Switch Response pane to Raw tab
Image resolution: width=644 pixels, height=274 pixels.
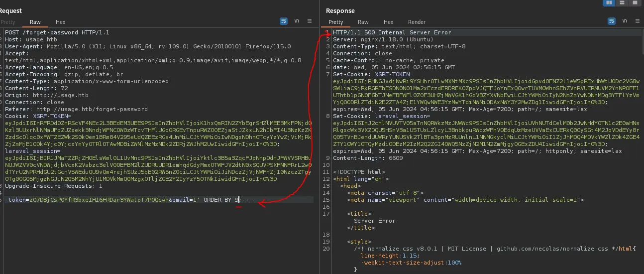[363, 22]
